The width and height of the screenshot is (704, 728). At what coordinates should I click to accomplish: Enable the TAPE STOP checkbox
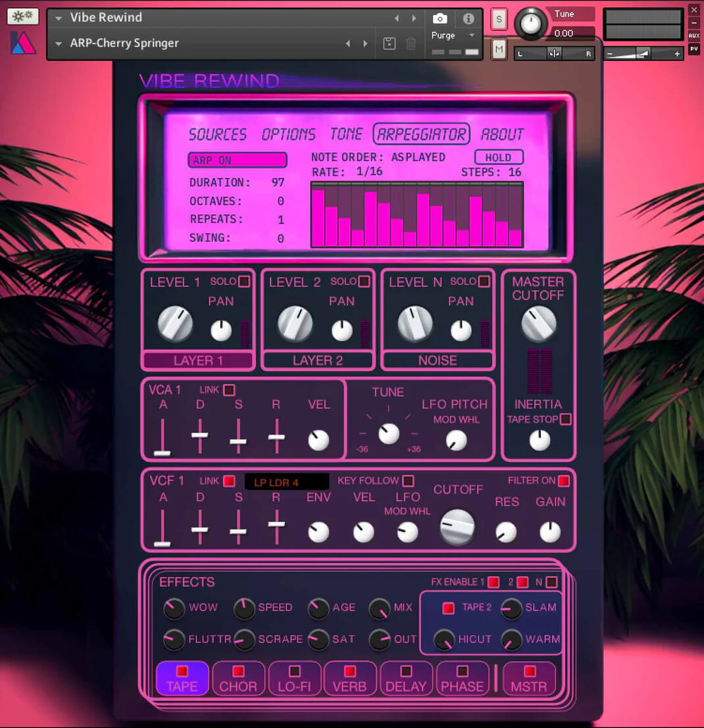click(565, 419)
